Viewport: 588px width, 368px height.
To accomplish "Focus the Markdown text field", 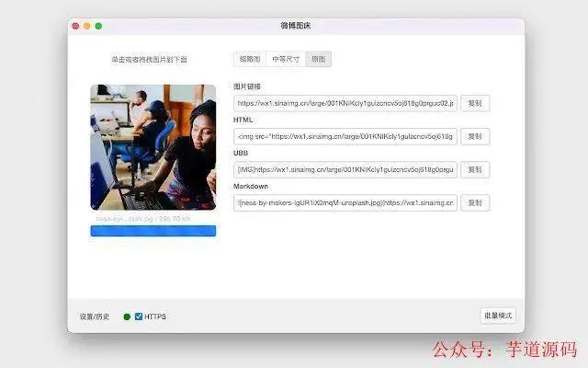I will tap(345, 202).
